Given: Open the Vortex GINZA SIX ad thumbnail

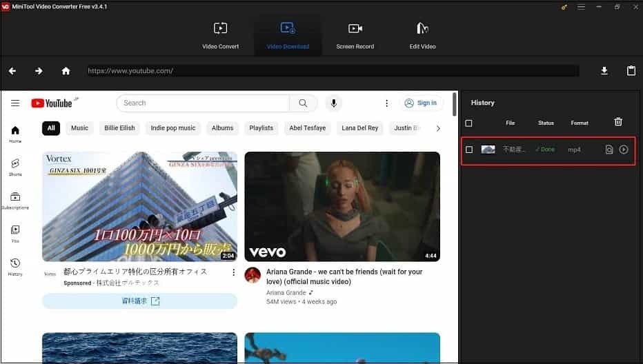Looking at the screenshot, I should coord(140,207).
